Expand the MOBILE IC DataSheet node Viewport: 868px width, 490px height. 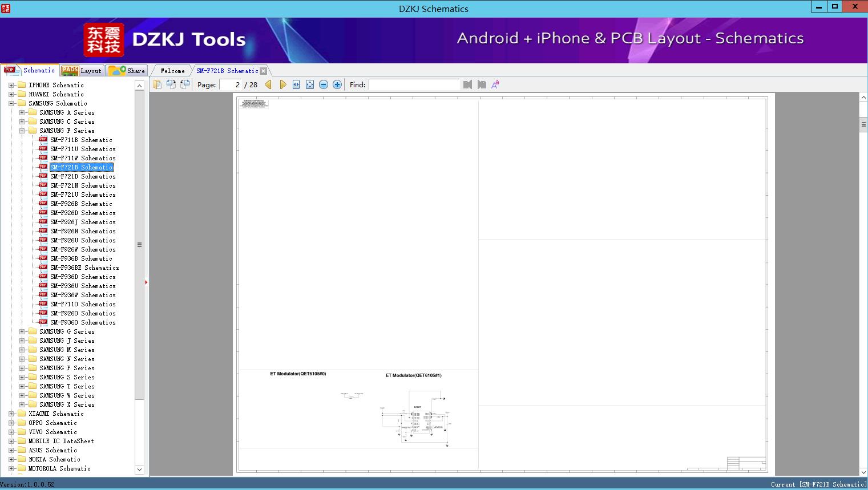[11, 441]
